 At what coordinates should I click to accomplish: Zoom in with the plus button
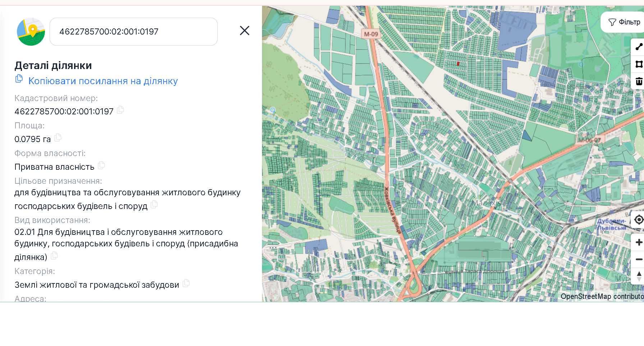click(x=639, y=242)
